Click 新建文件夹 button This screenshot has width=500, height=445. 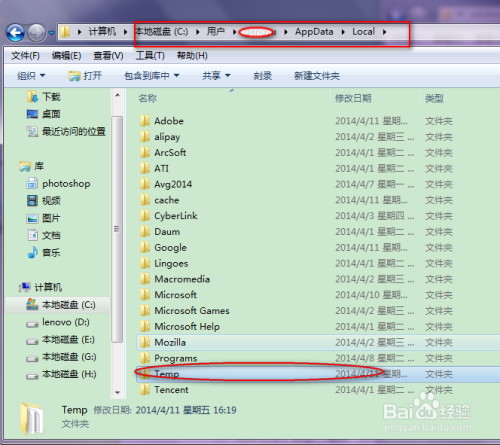[x=317, y=76]
